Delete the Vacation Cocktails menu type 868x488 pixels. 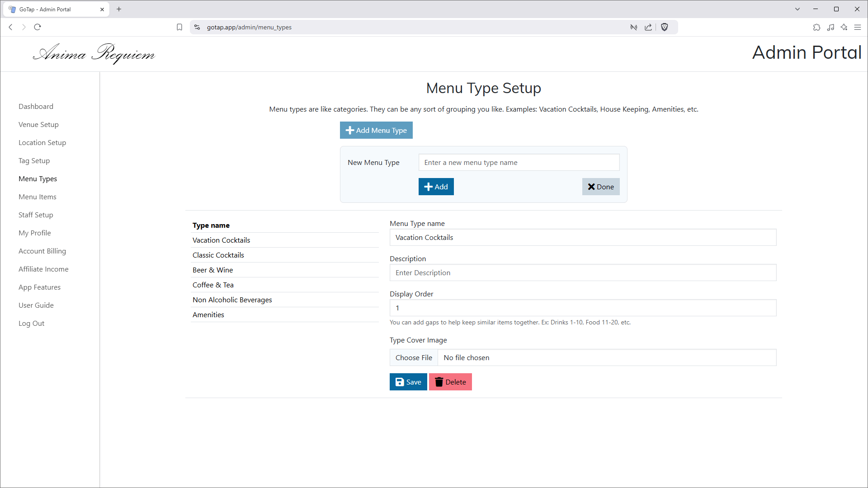click(450, 382)
